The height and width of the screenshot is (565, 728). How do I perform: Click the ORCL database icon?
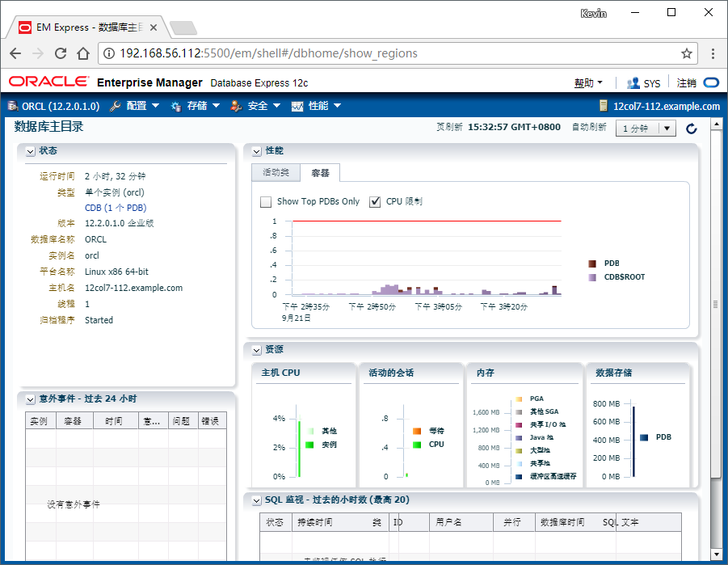pyautogui.click(x=13, y=106)
